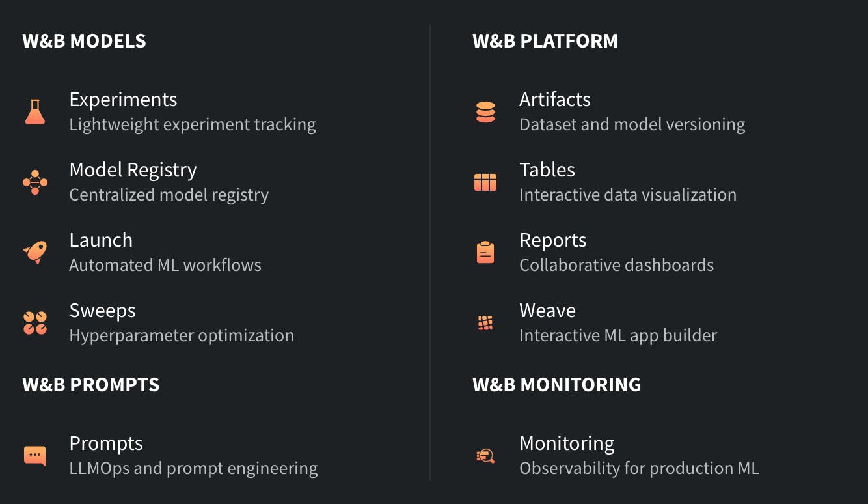Select the Monitoring title link
Viewport: 868px width, 504px height.
point(567,443)
